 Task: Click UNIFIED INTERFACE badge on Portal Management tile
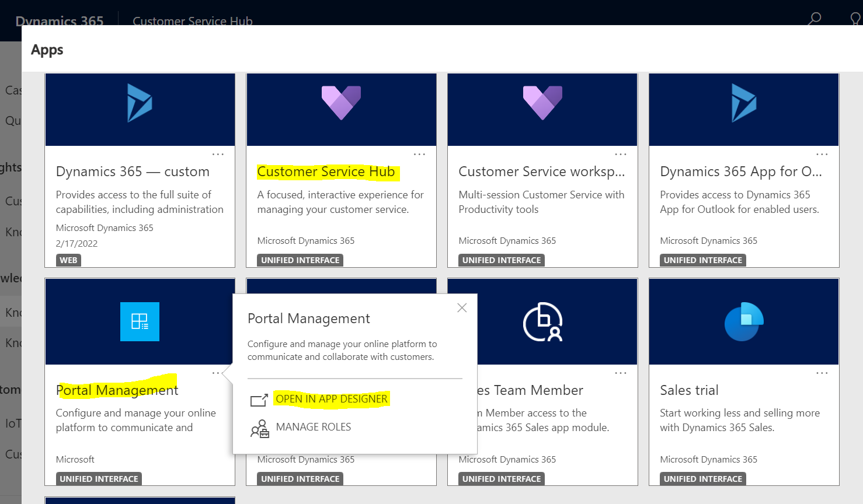99,479
